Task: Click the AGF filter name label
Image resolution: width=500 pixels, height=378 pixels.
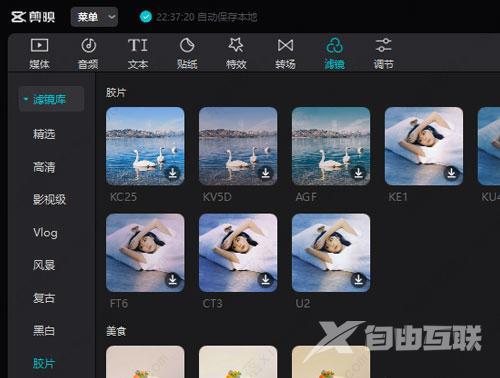Action: 306,197
